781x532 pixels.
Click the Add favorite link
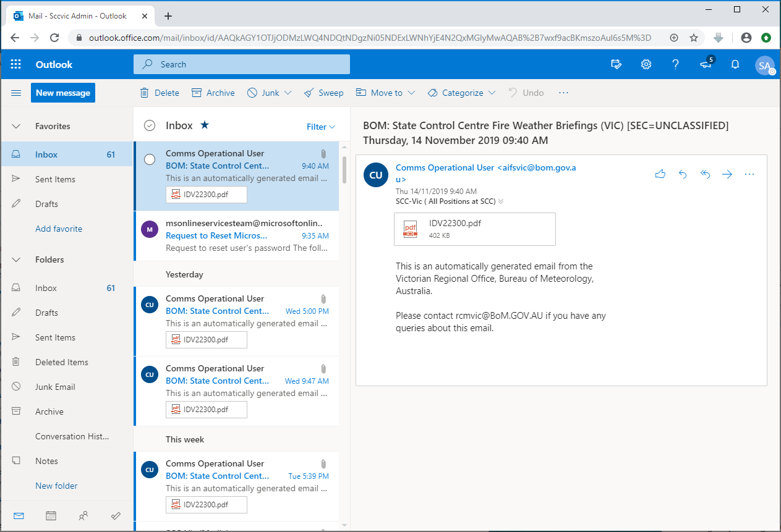59,229
